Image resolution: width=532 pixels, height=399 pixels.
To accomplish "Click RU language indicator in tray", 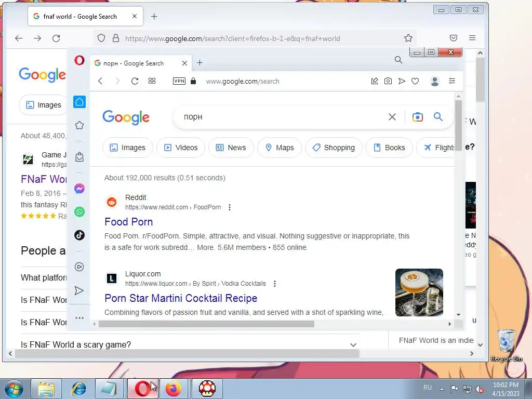I will (428, 388).
